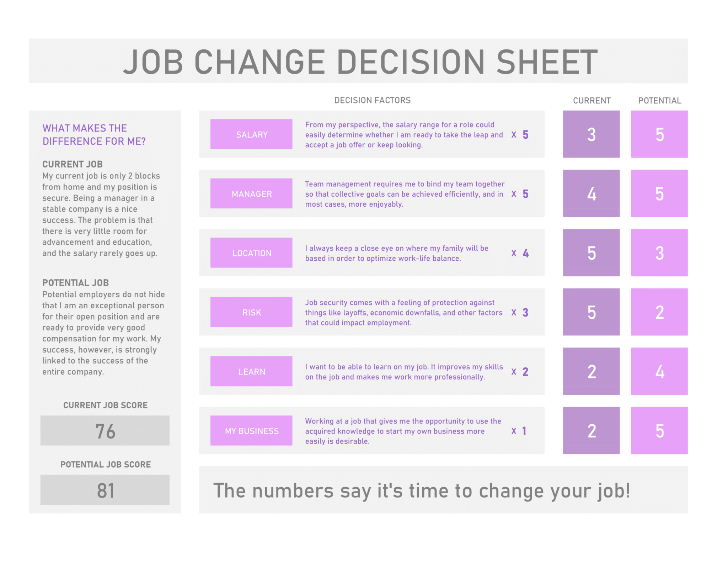Image resolution: width=728 pixels, height=563 pixels.
Task: Click the time to change your job result
Action: click(x=422, y=491)
